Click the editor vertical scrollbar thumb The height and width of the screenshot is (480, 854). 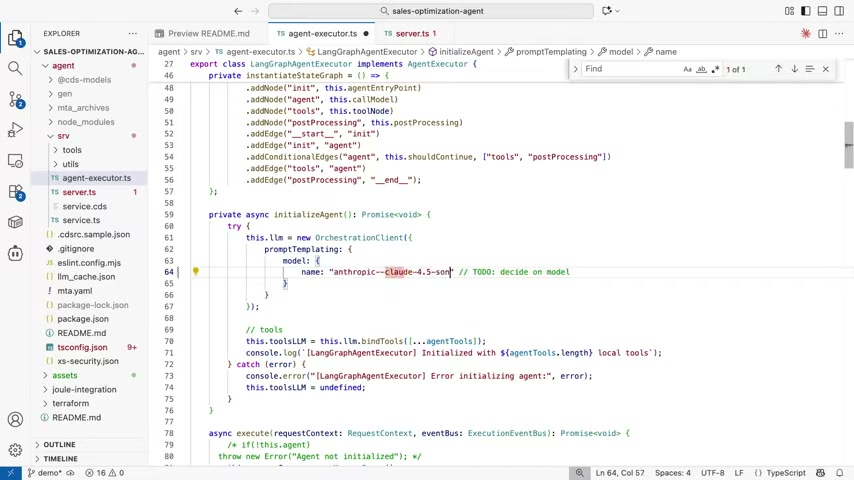849,145
